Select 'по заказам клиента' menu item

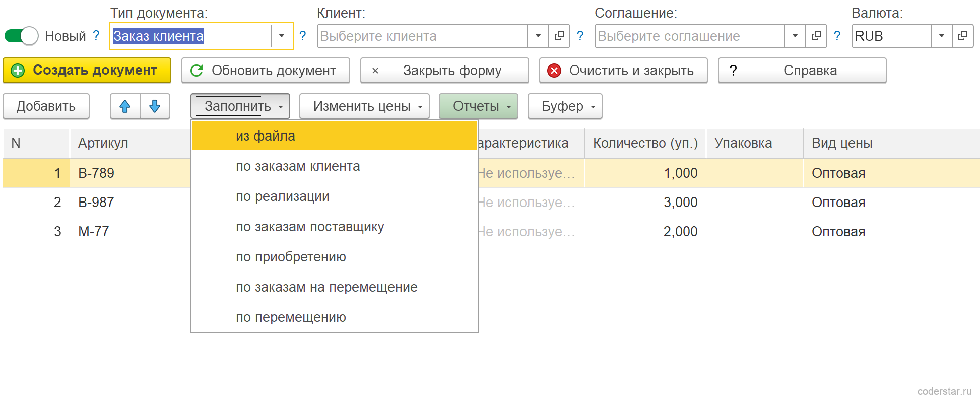[x=335, y=166]
